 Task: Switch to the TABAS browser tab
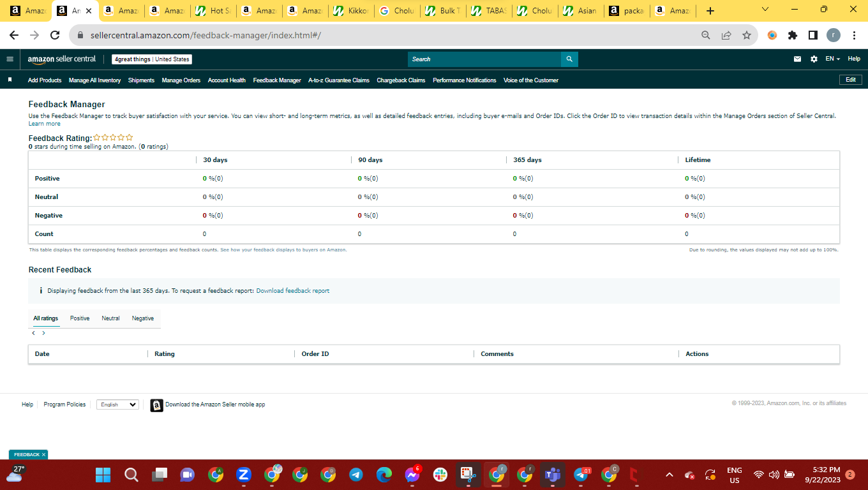click(490, 11)
